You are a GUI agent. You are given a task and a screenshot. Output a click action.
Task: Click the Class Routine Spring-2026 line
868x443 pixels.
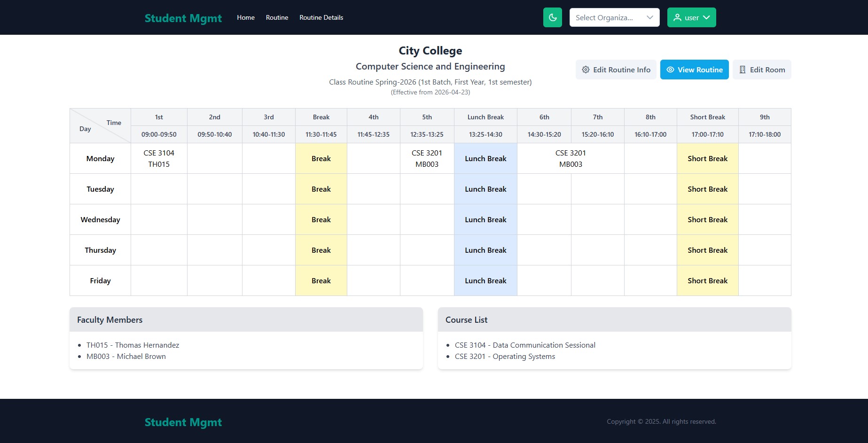tap(430, 82)
